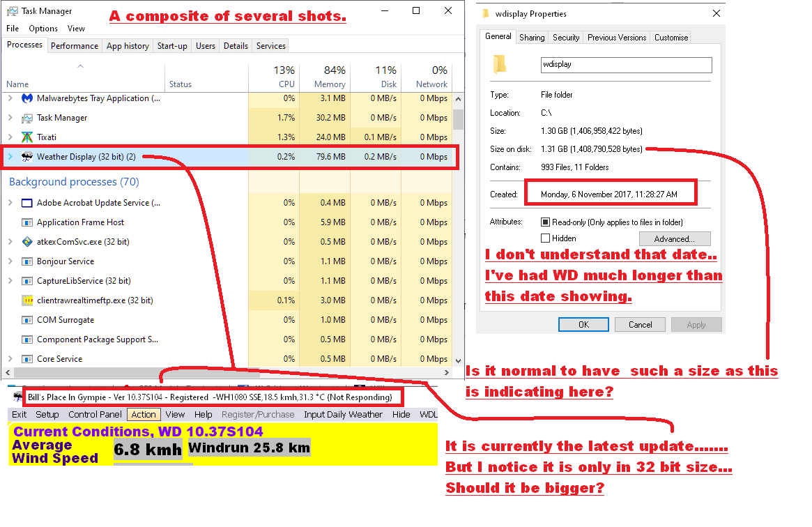Open the File menu in Task Manager
This screenshot has height=527, width=812.
(13, 29)
